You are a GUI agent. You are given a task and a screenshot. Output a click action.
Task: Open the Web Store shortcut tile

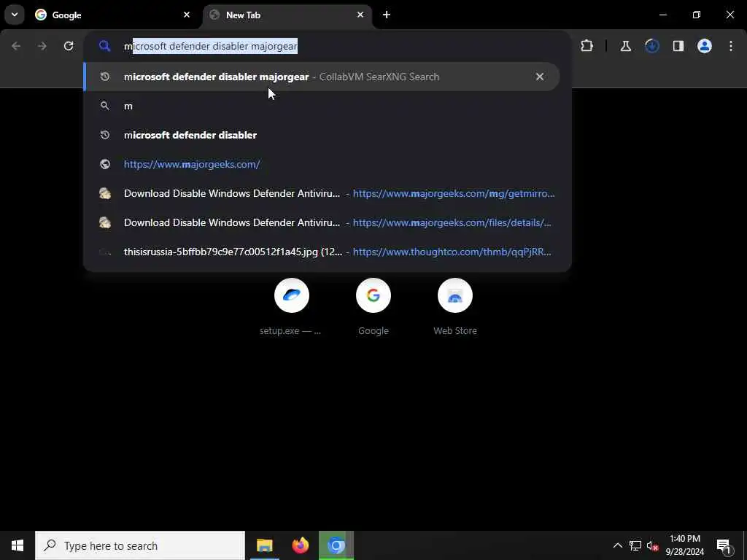pyautogui.click(x=455, y=307)
